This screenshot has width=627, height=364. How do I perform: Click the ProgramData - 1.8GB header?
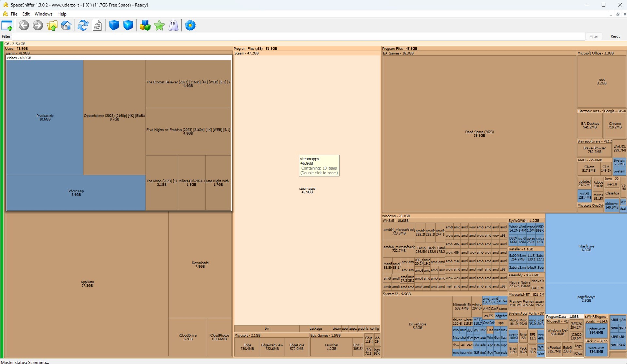(564, 317)
